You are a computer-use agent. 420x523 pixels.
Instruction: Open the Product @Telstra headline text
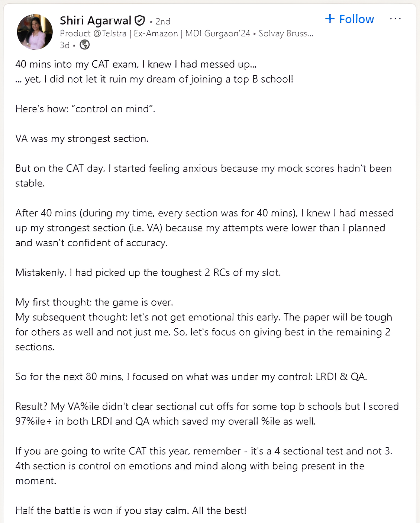click(x=187, y=33)
